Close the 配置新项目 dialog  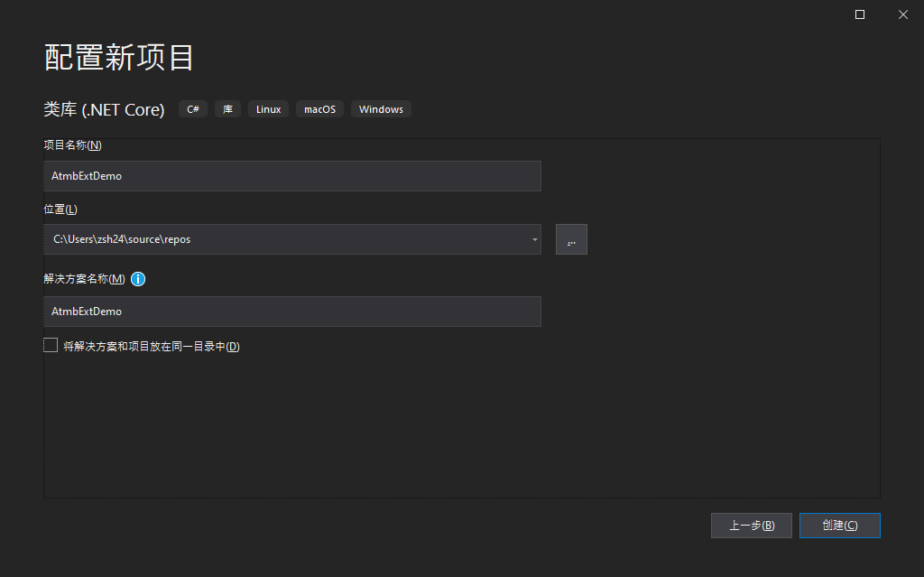902,14
